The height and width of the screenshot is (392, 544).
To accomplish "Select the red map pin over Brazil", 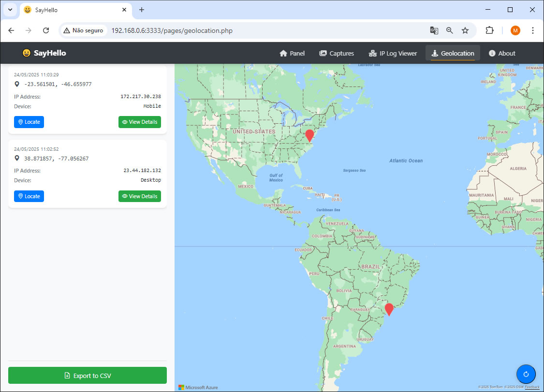I will (389, 309).
